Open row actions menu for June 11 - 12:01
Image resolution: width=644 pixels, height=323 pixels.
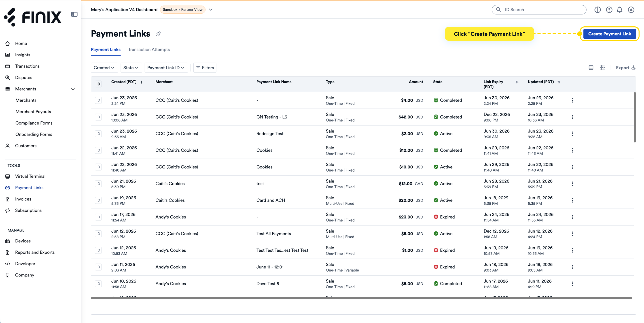click(572, 267)
